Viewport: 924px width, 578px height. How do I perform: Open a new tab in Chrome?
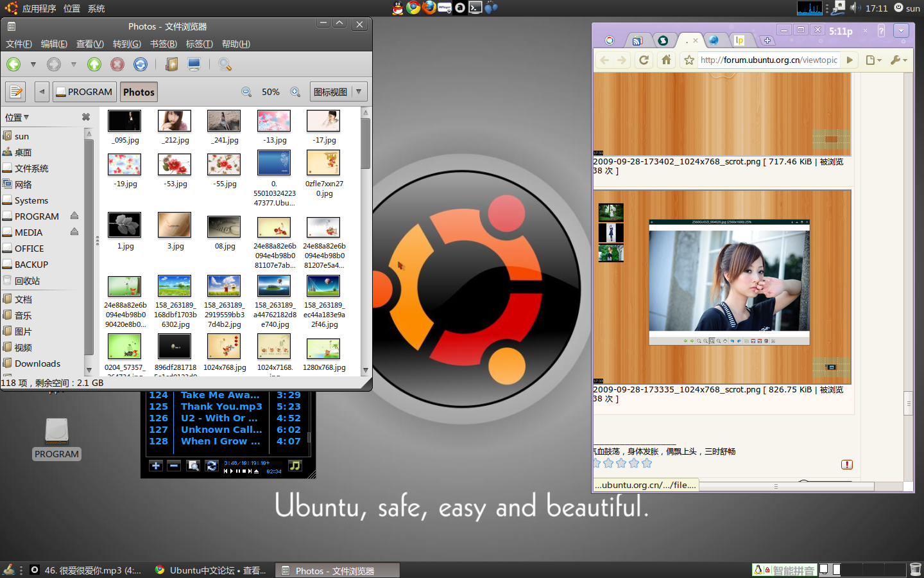767,40
